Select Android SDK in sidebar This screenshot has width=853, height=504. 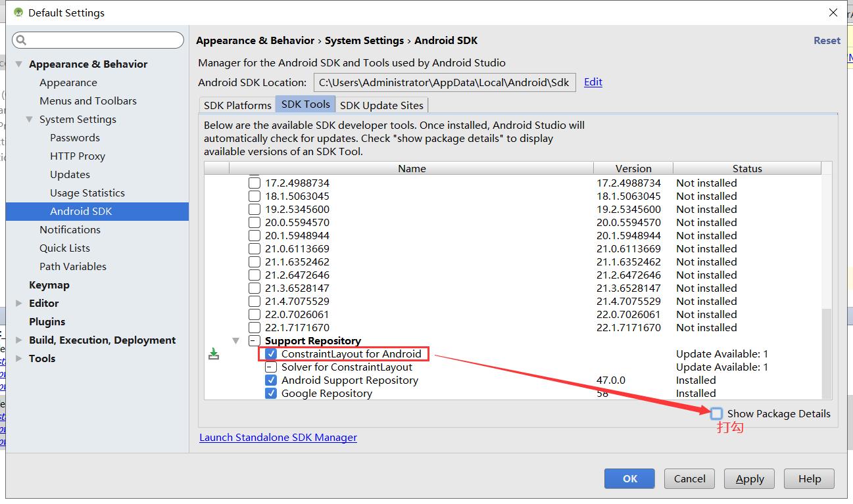tap(97, 212)
